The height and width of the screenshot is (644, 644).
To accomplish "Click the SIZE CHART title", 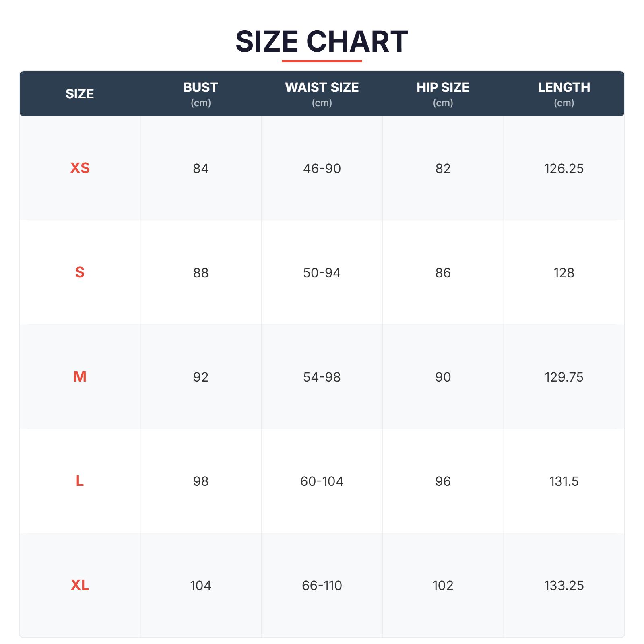I will pyautogui.click(x=322, y=41).
